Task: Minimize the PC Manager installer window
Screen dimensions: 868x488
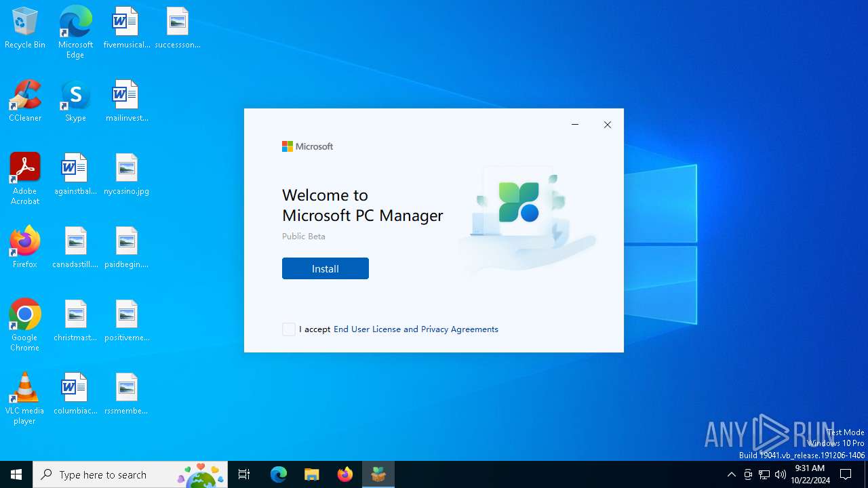Action: pos(575,125)
